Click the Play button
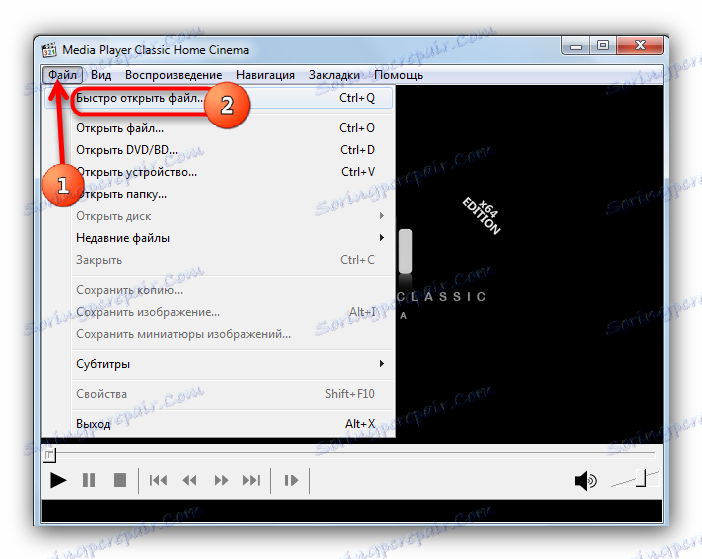Image resolution: width=702 pixels, height=559 pixels. tap(58, 481)
